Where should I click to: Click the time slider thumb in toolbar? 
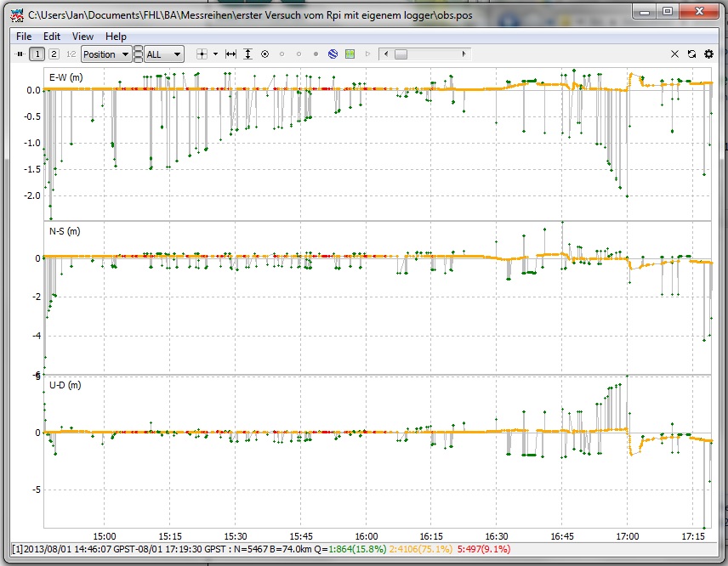click(400, 54)
